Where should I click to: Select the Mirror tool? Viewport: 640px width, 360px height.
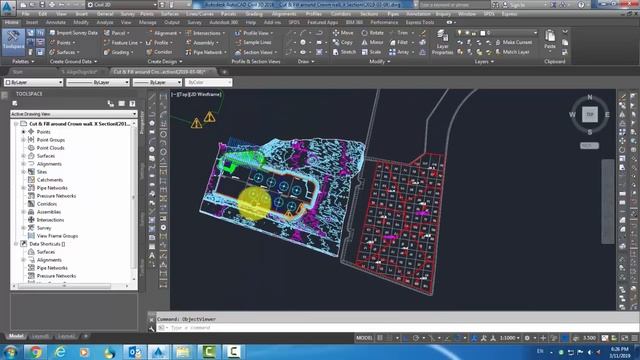pyautogui.click(x=372, y=42)
